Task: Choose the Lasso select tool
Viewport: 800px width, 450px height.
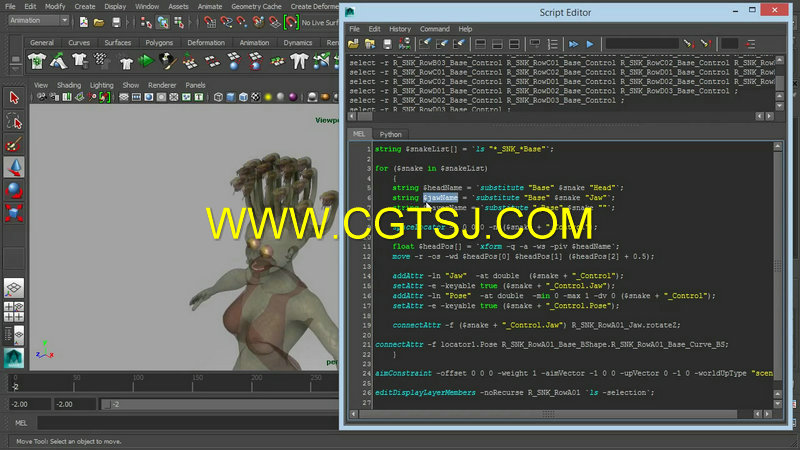Action: (14, 122)
